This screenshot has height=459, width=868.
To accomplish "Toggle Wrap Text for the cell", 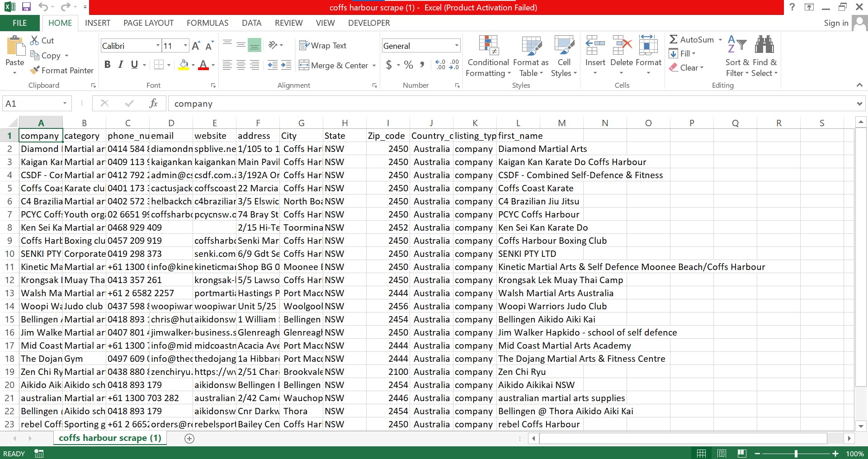I will pos(323,46).
